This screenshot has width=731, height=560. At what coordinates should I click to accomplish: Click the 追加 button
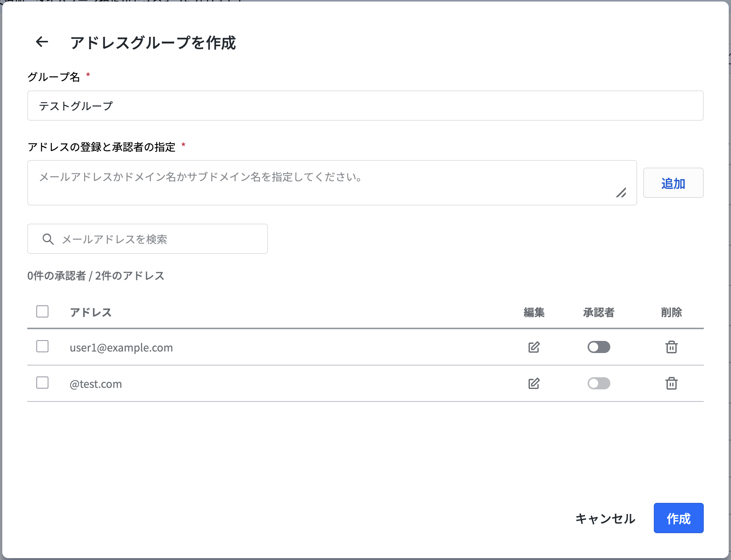(x=673, y=183)
